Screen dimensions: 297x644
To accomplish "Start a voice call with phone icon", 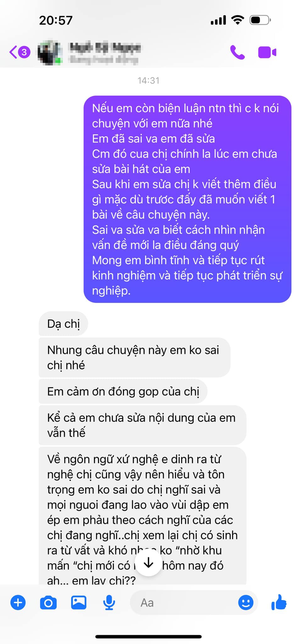I will (x=237, y=52).
